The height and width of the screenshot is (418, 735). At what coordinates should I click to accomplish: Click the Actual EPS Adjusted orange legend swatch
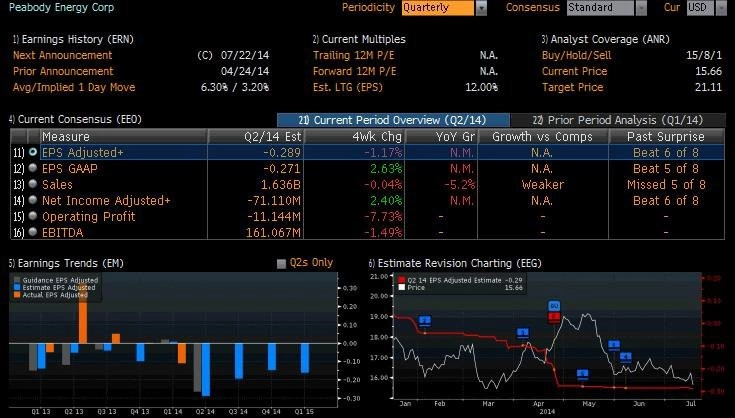(17, 295)
